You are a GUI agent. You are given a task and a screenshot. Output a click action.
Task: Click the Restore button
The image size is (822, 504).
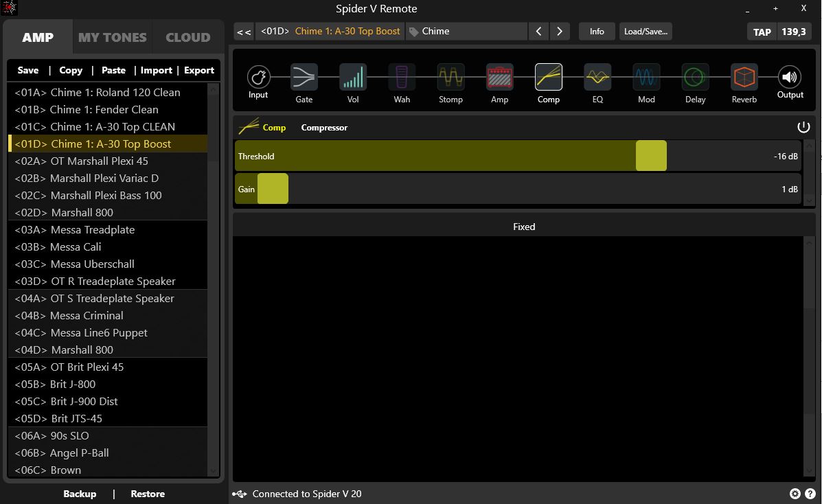pos(148,494)
